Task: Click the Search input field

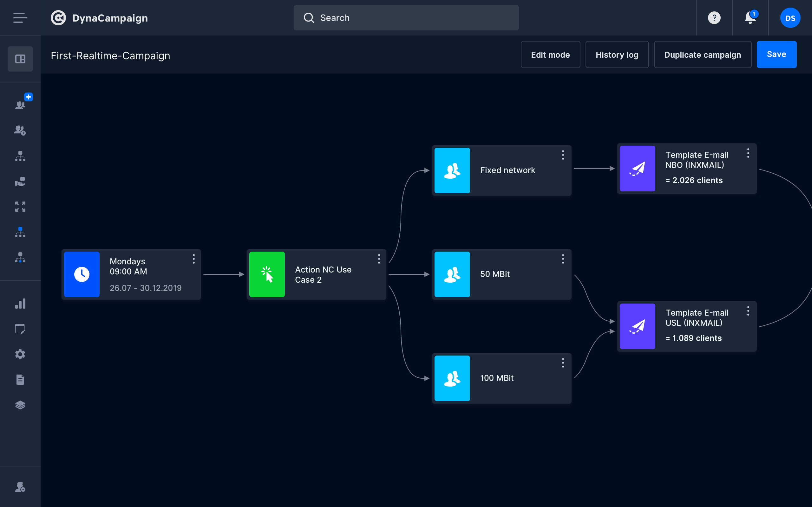Action: [x=406, y=18]
